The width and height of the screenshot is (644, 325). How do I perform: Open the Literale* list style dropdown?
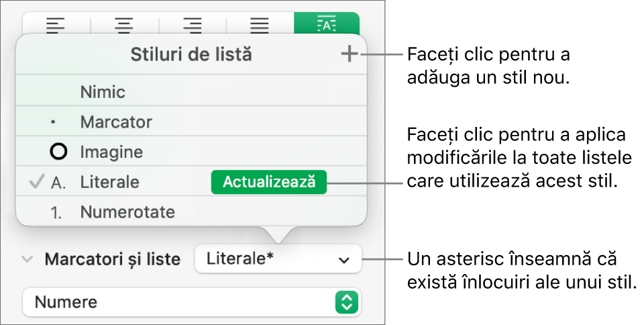[x=278, y=259]
